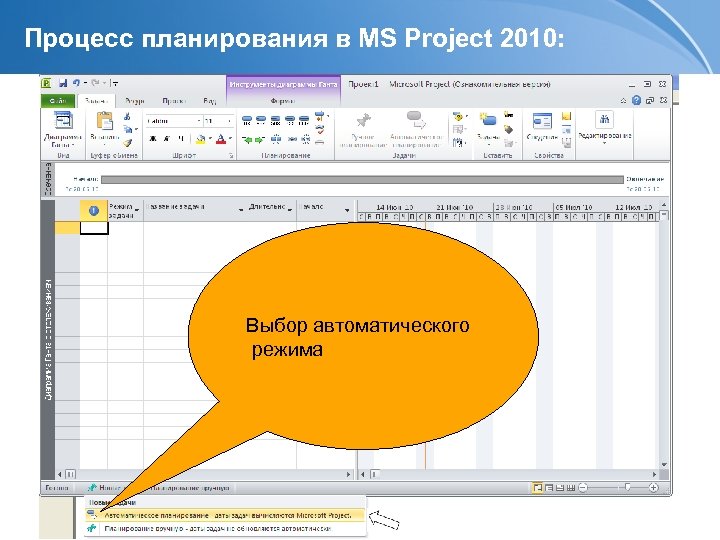Open the font size 11 dropdown
This screenshot has width=720, height=540.
230,121
